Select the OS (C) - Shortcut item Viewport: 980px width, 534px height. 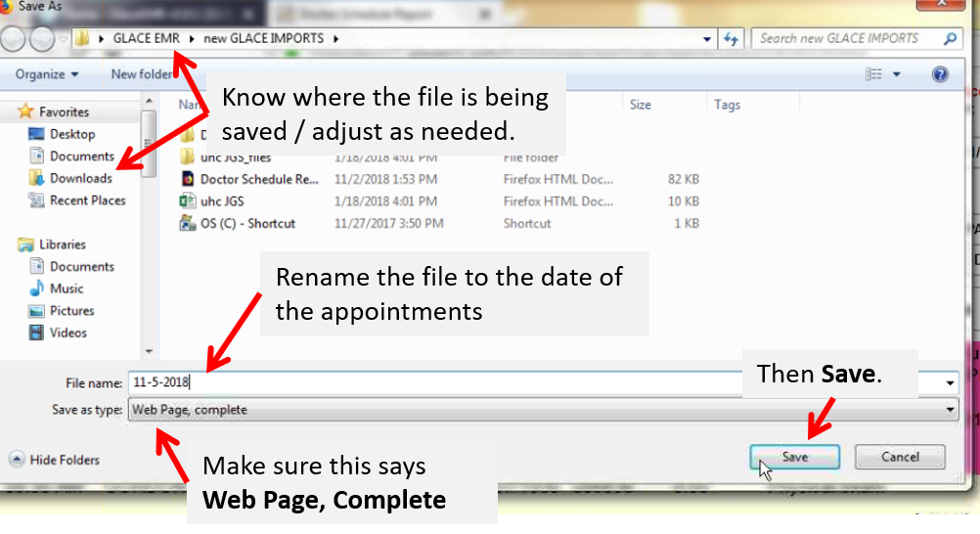pyautogui.click(x=247, y=223)
